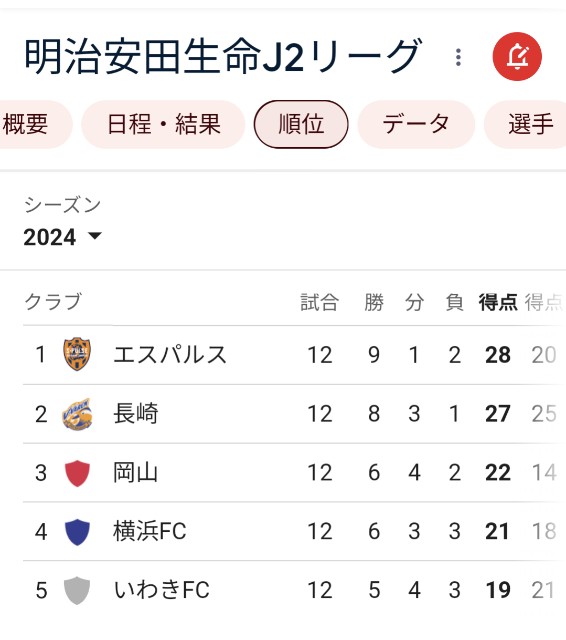Click the 明治安田生命J2リーグ title
This screenshot has height=640, width=566.
click(222, 56)
